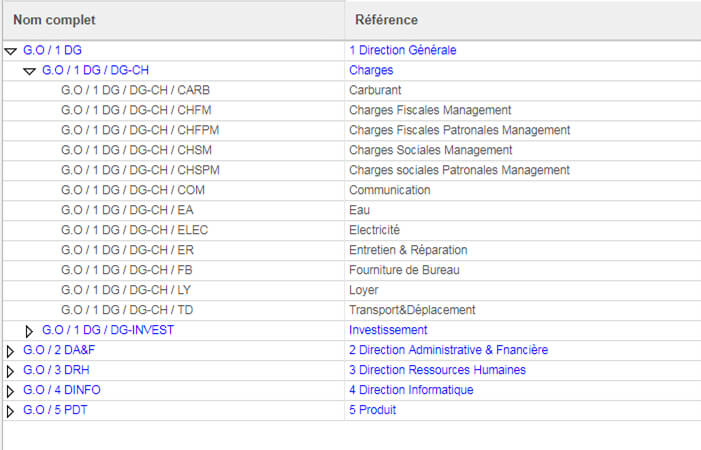This screenshot has width=701, height=450.
Task: Expand the G.O / 3 DRH arrow
Action: pyautogui.click(x=11, y=371)
